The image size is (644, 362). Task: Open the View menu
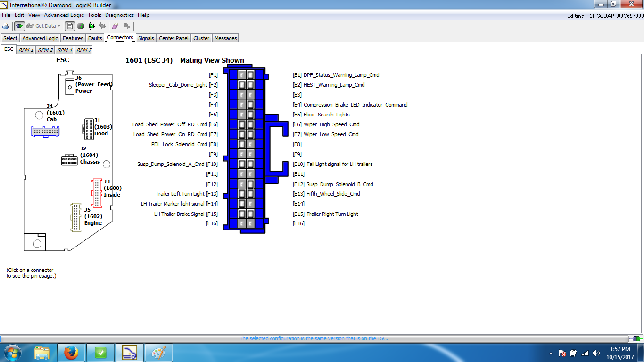click(x=34, y=15)
